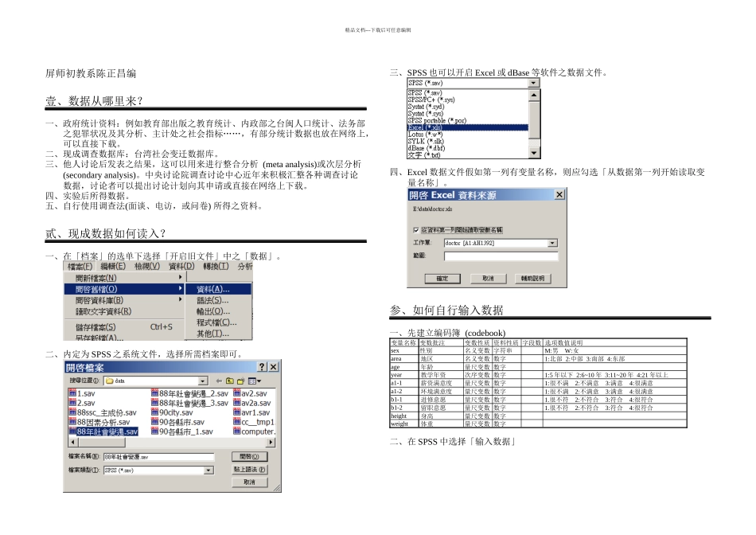Click the up-one-folder icon in 開啓檔案 dialog
Image resolution: width=756 pixels, height=535 pixels.
[230, 381]
